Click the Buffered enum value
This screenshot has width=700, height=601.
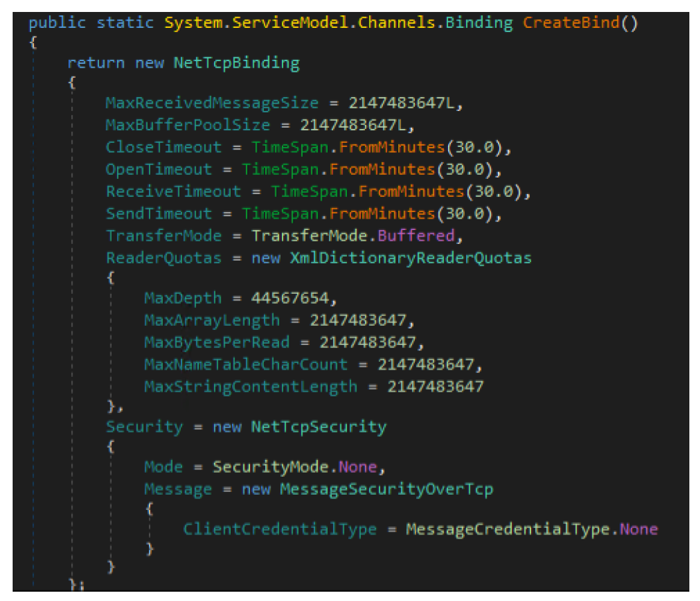click(x=425, y=235)
